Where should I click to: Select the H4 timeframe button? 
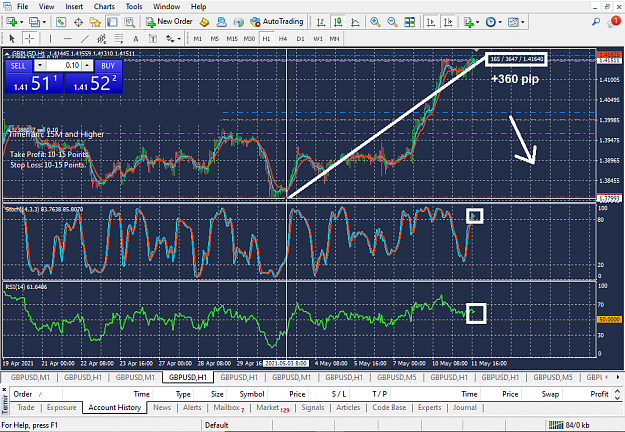(x=283, y=39)
